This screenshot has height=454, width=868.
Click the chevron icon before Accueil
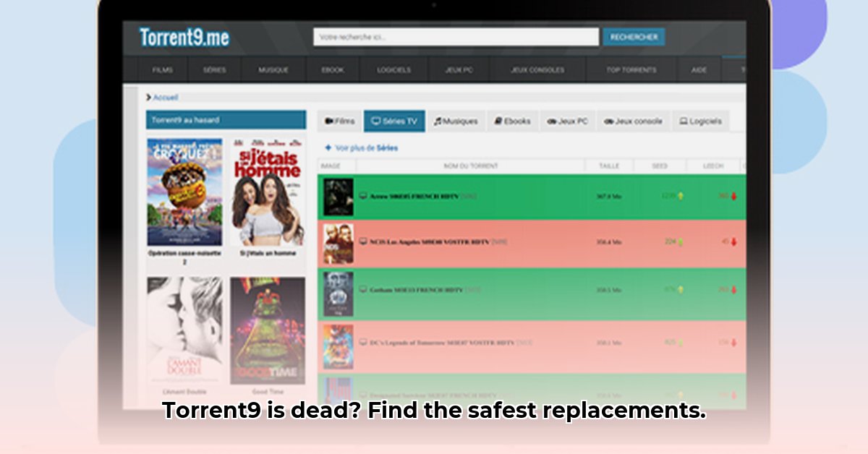[149, 97]
